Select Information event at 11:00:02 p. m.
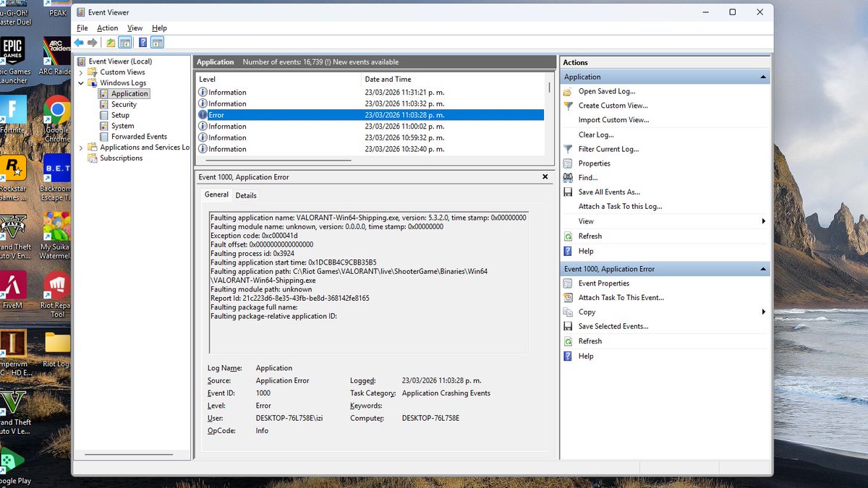The height and width of the screenshot is (488, 868). [x=370, y=126]
